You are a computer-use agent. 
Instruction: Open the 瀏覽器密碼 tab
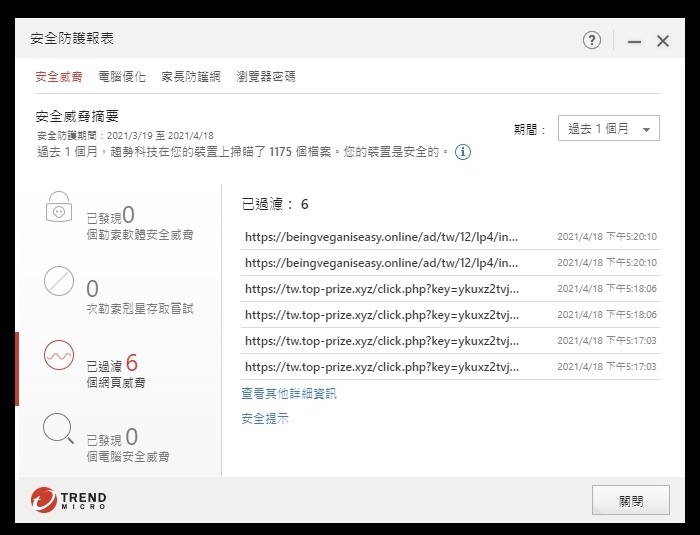pyautogui.click(x=265, y=77)
